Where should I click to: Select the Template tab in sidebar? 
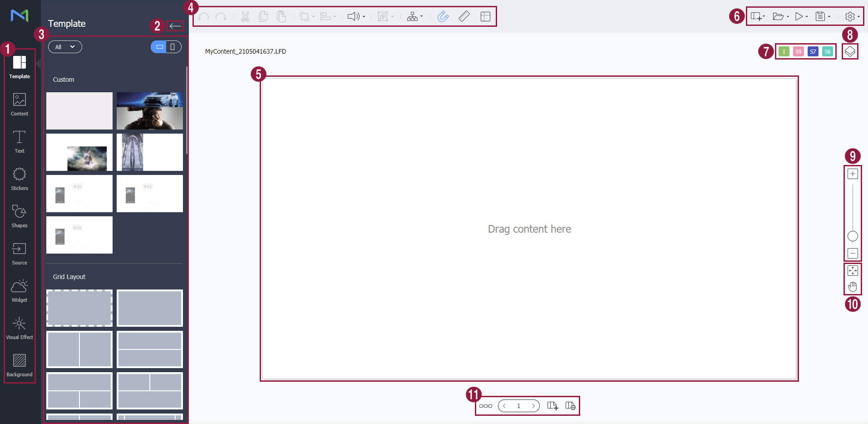[20, 67]
